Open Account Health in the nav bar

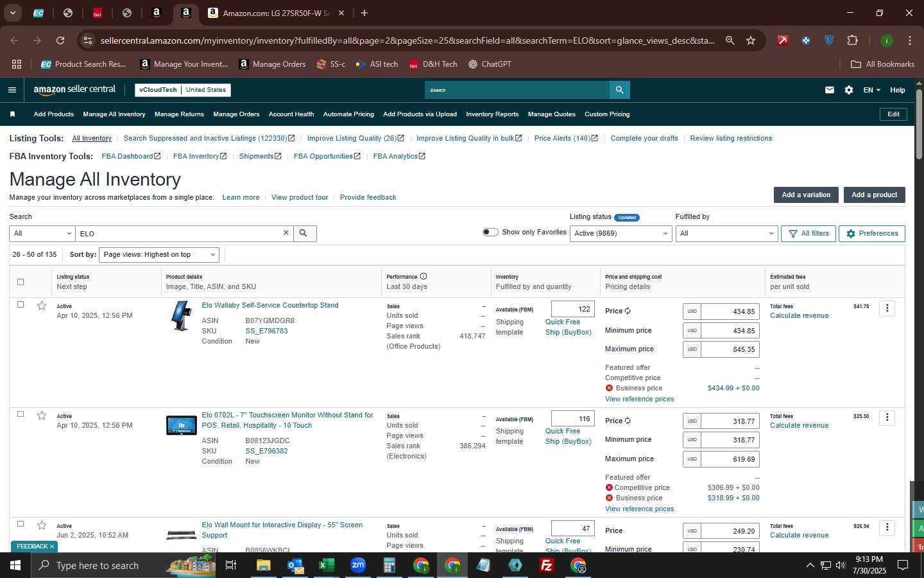click(x=291, y=114)
